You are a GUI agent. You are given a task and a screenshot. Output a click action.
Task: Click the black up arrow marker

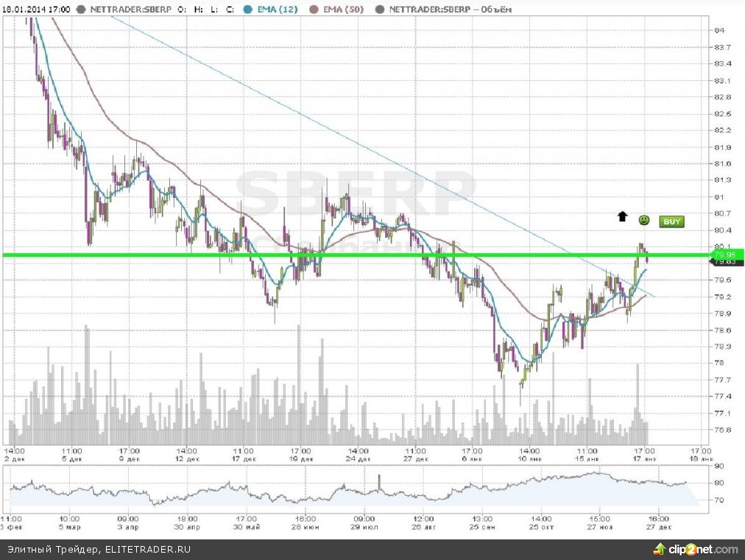coord(622,216)
